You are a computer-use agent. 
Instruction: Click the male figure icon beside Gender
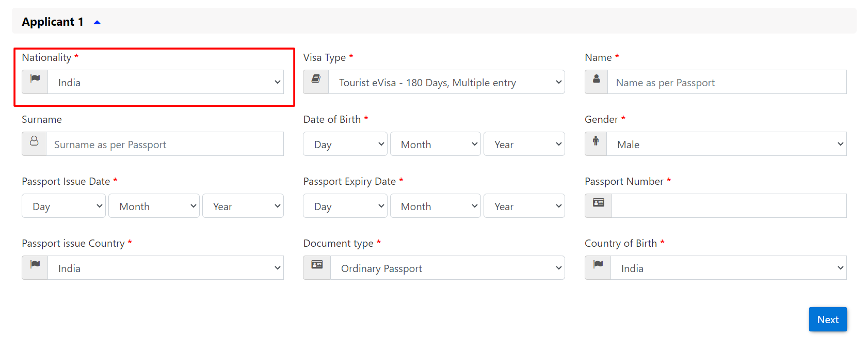596,141
